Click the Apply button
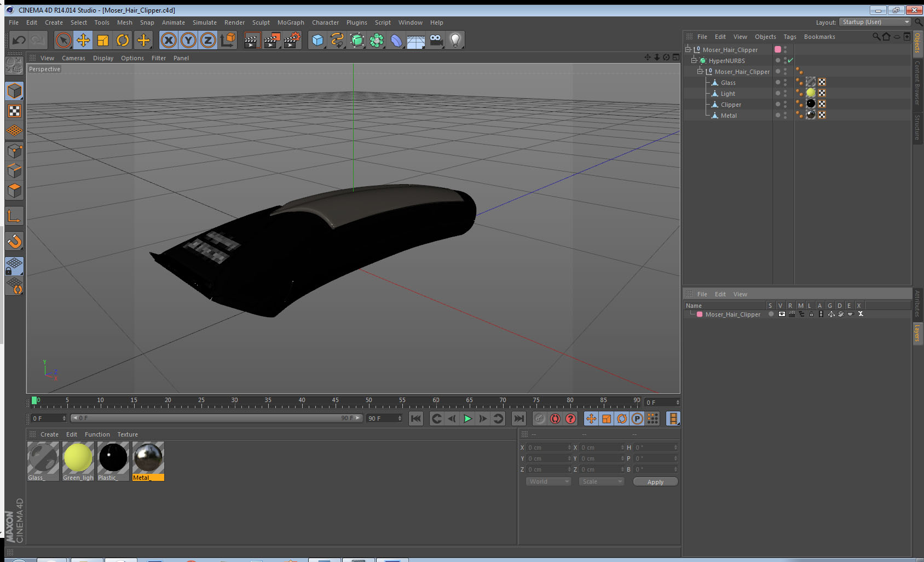This screenshot has width=924, height=562. [655, 481]
